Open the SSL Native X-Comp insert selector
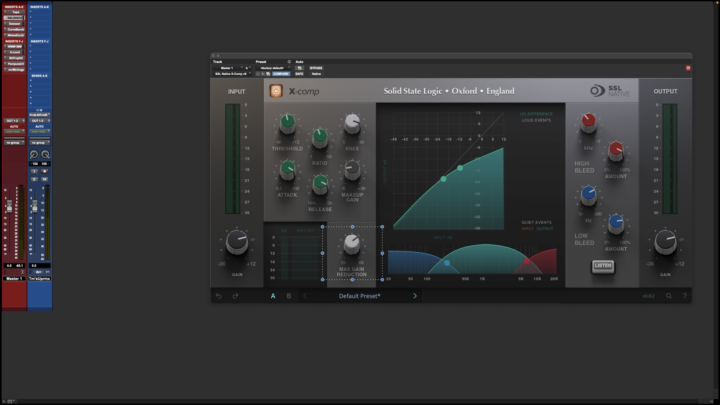Viewport: 720px width, 405px height. (x=232, y=73)
